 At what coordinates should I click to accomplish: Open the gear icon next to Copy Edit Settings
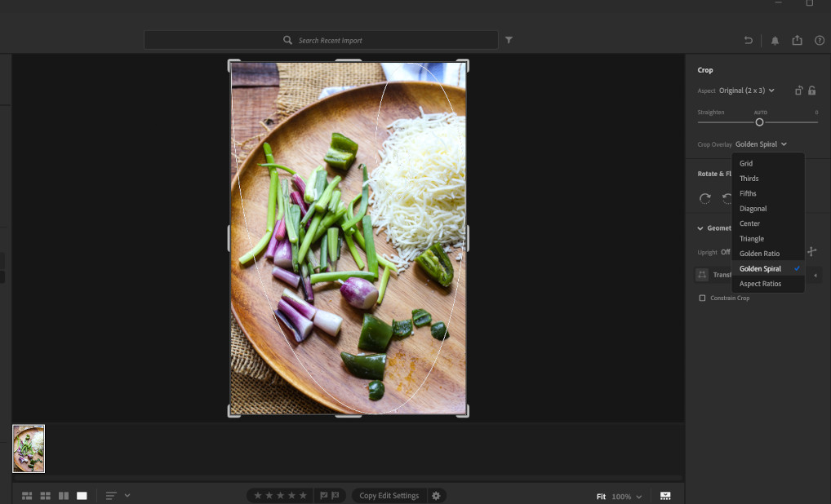click(x=436, y=495)
